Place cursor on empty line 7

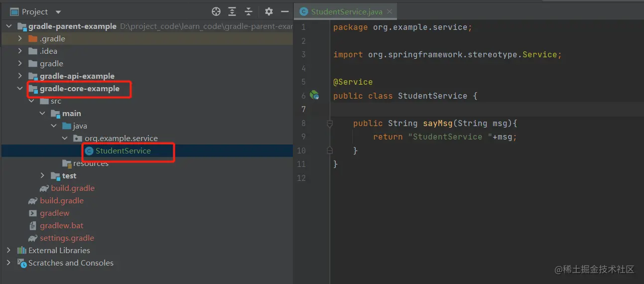tap(487, 109)
